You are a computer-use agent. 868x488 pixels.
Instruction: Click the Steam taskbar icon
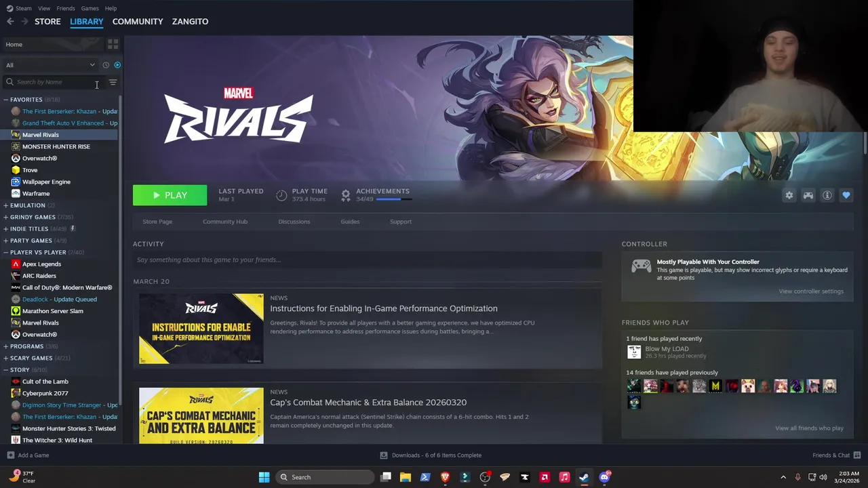coord(584,477)
